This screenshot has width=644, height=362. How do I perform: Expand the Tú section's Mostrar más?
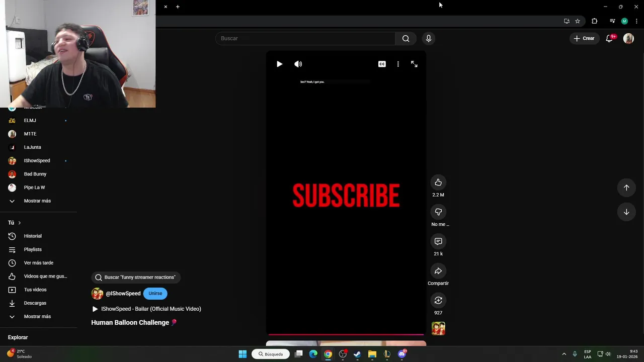pos(38,316)
